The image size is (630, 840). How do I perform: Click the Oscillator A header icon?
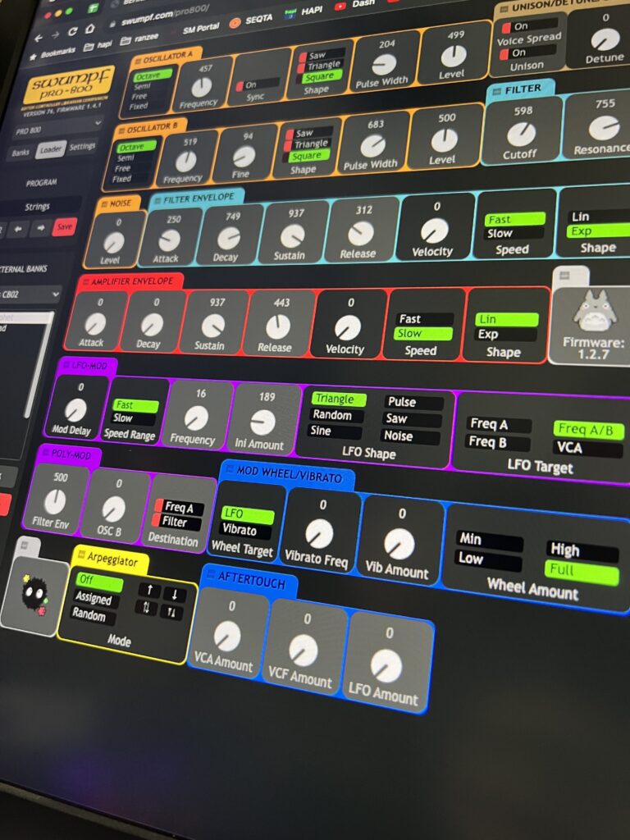click(137, 61)
